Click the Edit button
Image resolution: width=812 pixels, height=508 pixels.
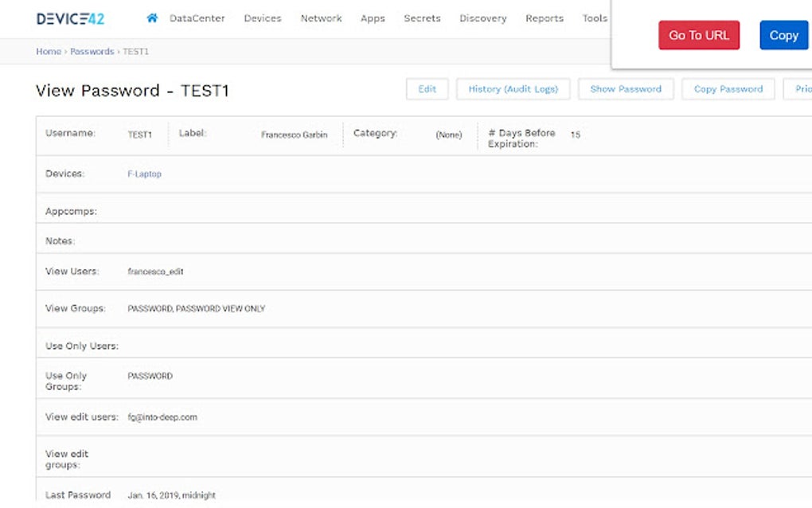(427, 89)
